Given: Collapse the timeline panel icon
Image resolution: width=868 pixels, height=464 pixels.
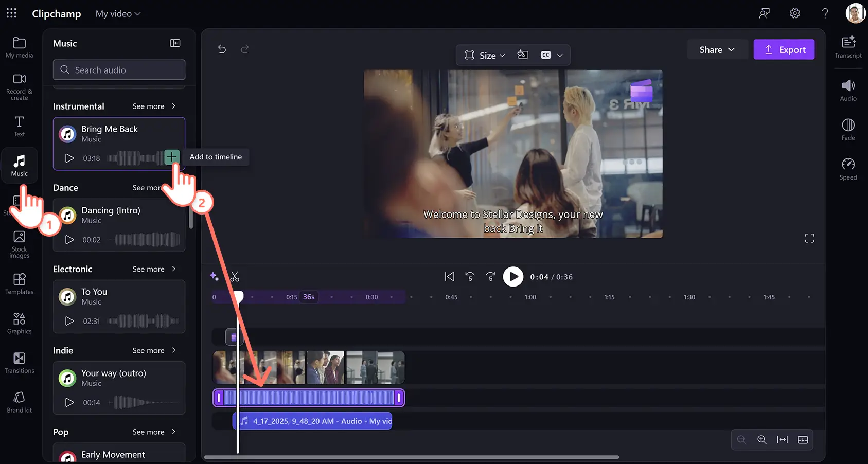Looking at the screenshot, I should click(803, 440).
